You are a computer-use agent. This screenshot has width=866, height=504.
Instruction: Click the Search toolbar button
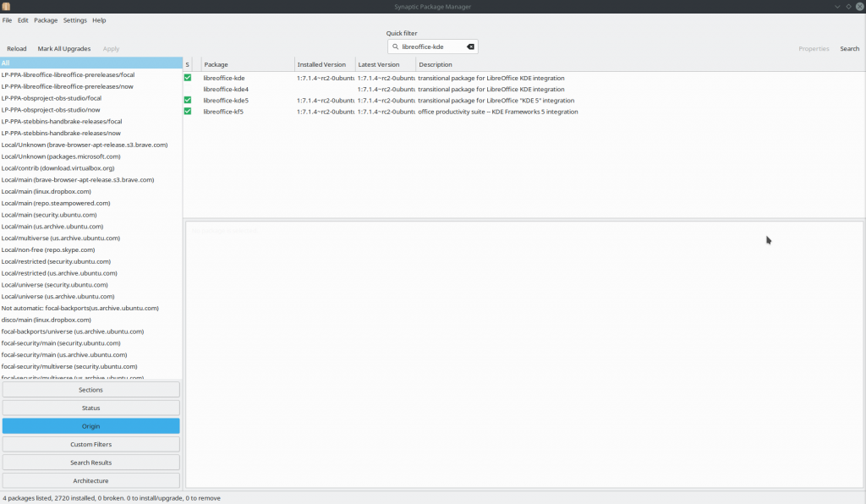(849, 48)
